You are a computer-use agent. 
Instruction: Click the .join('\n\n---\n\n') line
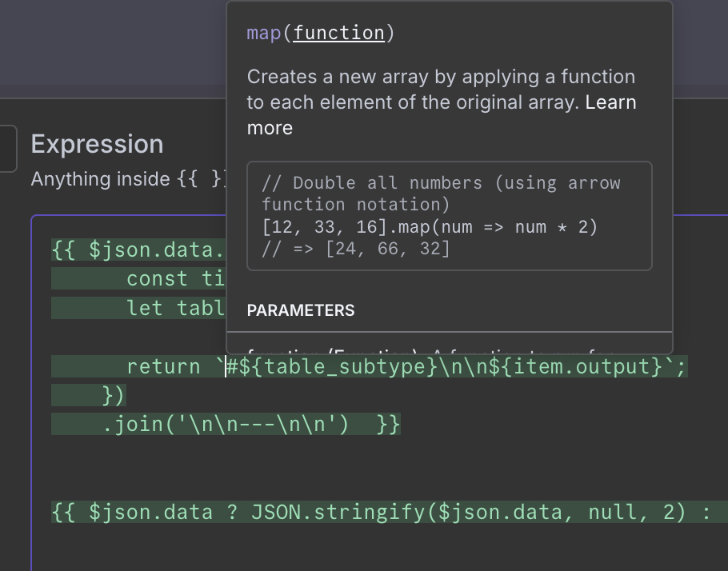226,425
